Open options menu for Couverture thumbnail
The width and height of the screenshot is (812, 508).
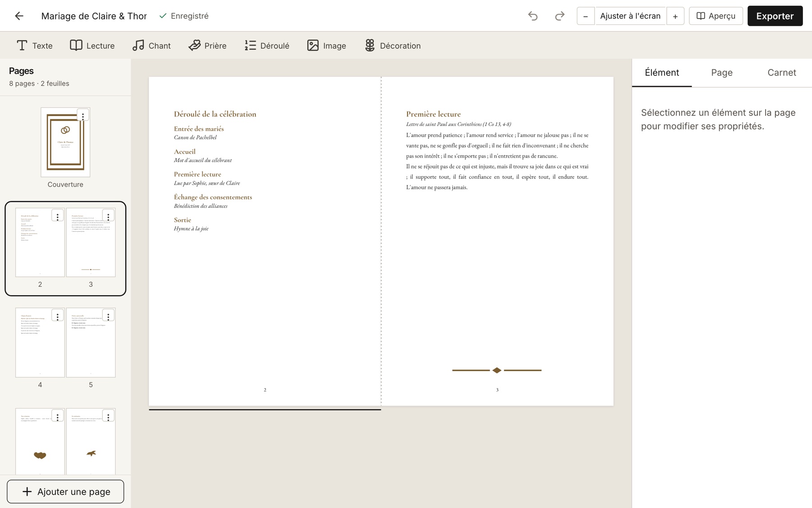pyautogui.click(x=83, y=116)
